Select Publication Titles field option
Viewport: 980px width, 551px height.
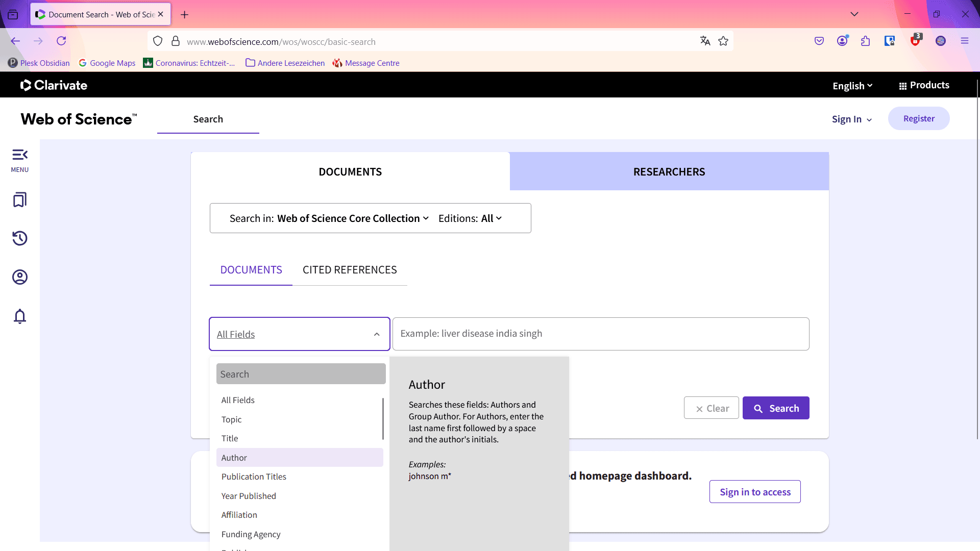(x=300, y=477)
